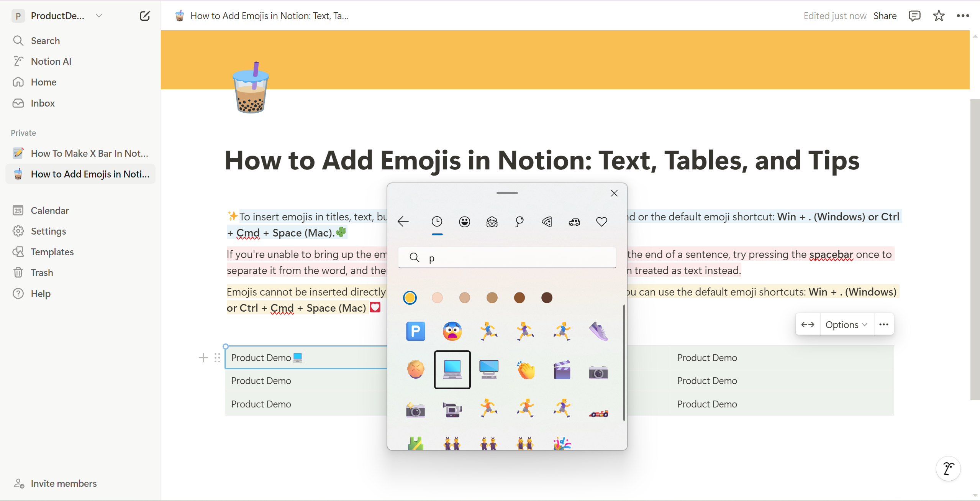Insert the clapping hands emoji

525,370
